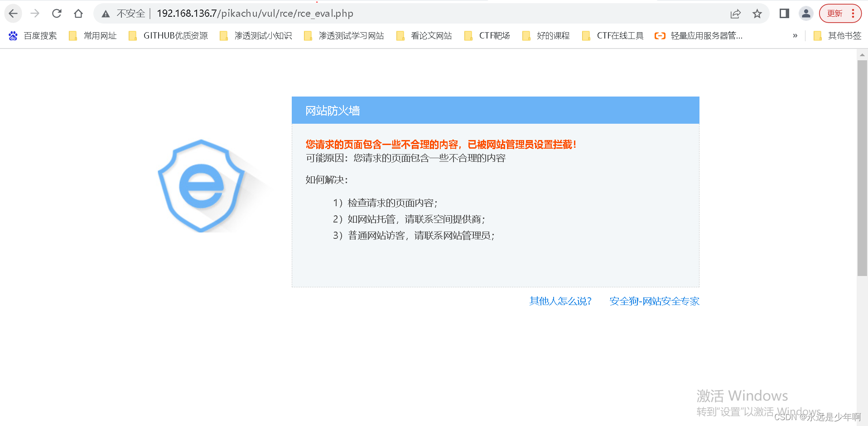Viewport: 868px width, 426px height.
Task: Open the 安全狗-网站安全专家 link
Action: click(654, 301)
